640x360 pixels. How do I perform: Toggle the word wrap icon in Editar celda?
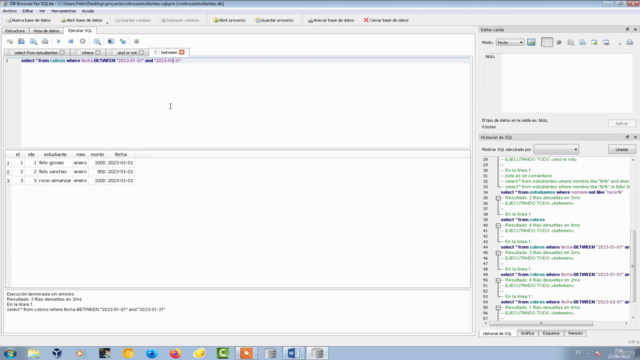[x=547, y=42]
